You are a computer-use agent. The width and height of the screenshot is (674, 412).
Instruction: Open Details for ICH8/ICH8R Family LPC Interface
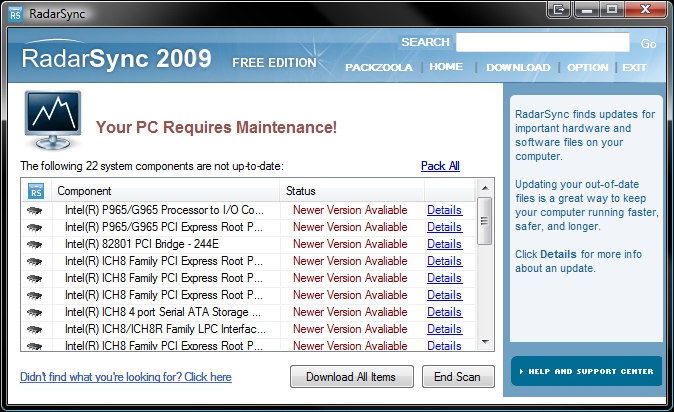(444, 329)
